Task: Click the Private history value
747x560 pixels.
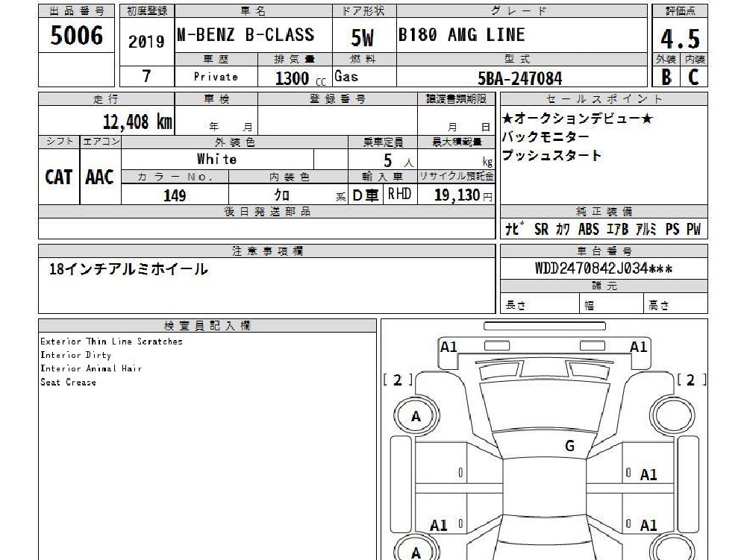Action: [216, 77]
